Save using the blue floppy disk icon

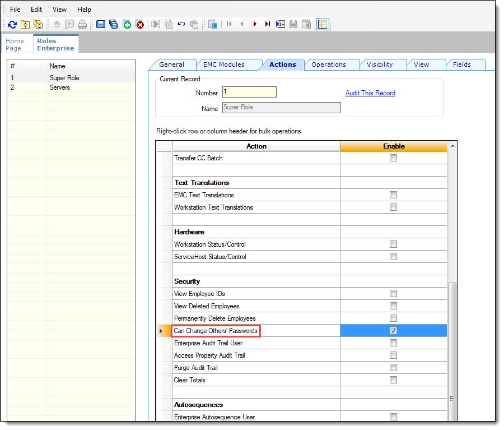pos(101,24)
